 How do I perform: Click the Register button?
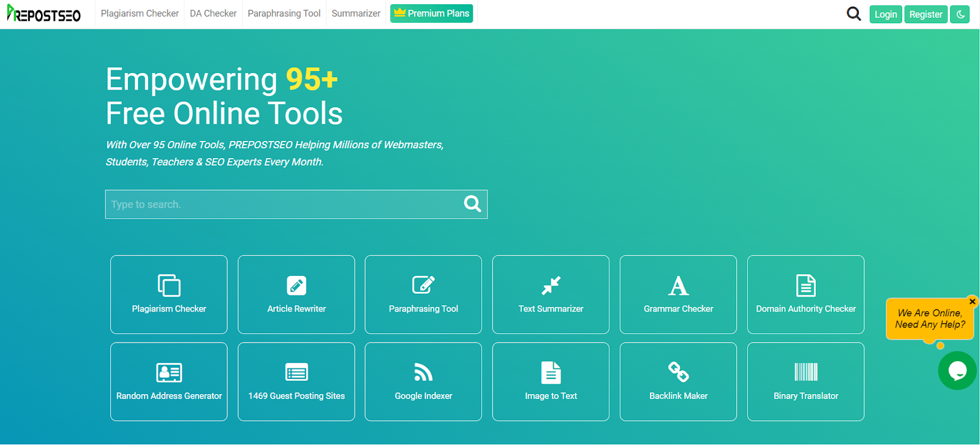pos(926,14)
